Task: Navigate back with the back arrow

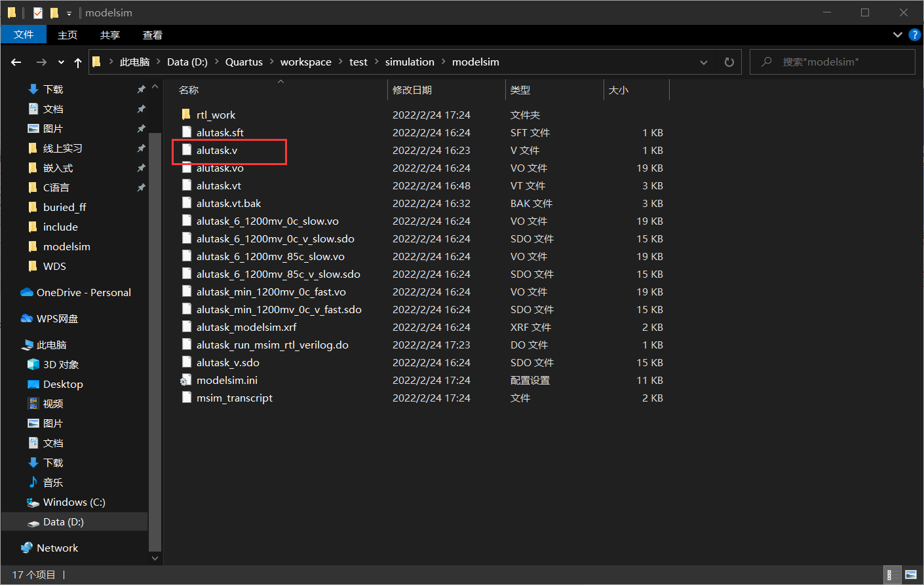Action: (16, 62)
